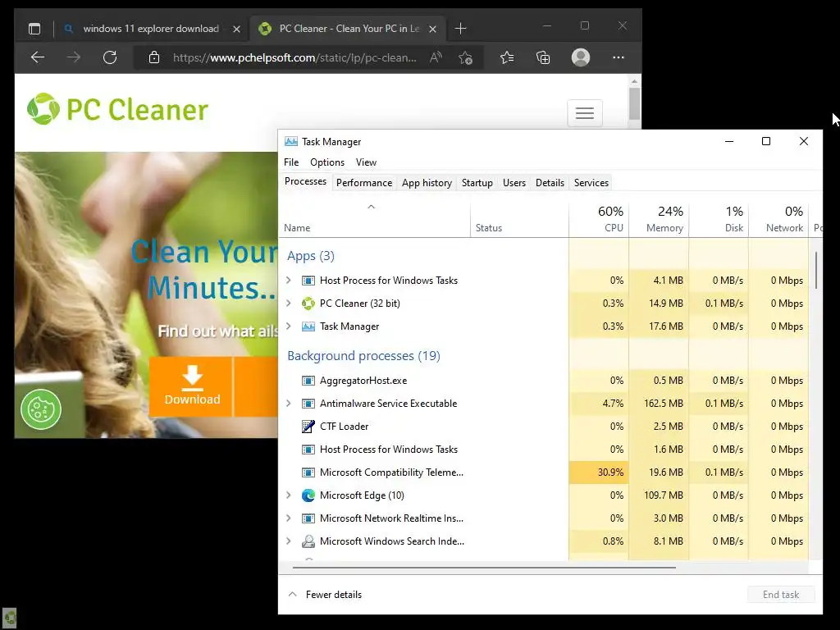Collapse to Fewer details view
Viewport: 840px width, 630px height.
(325, 595)
